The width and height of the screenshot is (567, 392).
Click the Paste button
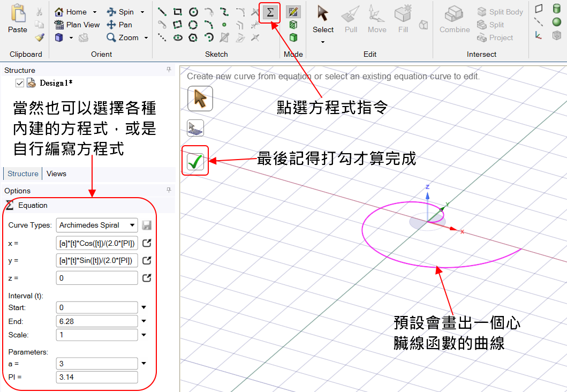coord(17,19)
